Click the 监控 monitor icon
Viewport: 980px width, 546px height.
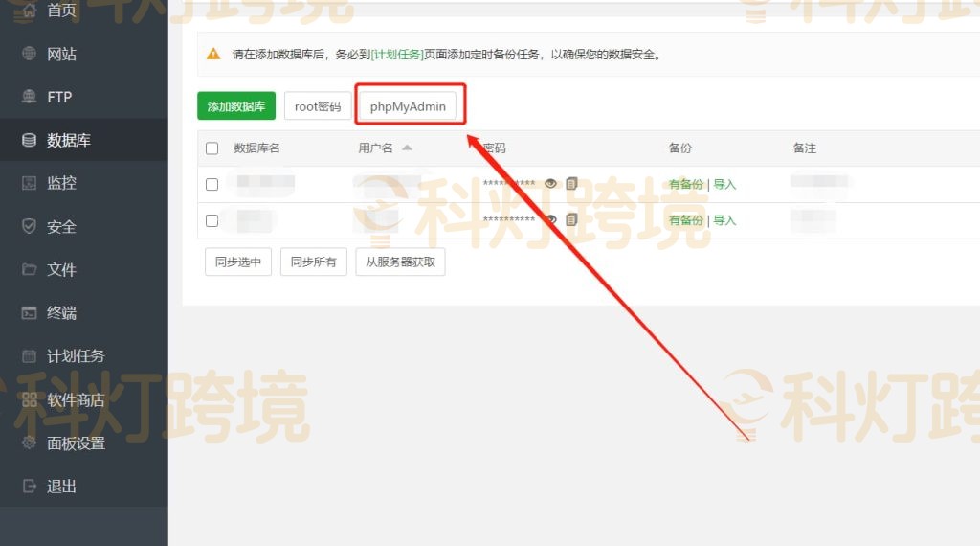click(29, 183)
